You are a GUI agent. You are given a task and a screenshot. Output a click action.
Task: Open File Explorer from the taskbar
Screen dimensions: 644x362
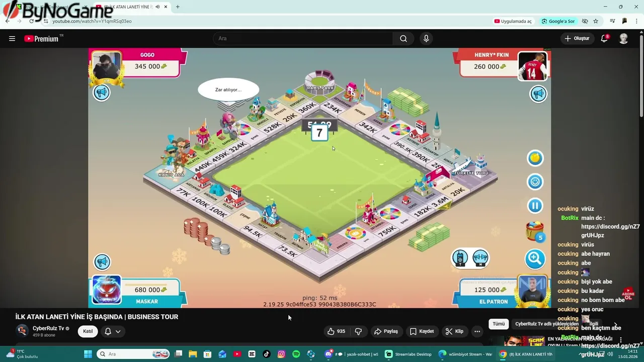click(193, 354)
